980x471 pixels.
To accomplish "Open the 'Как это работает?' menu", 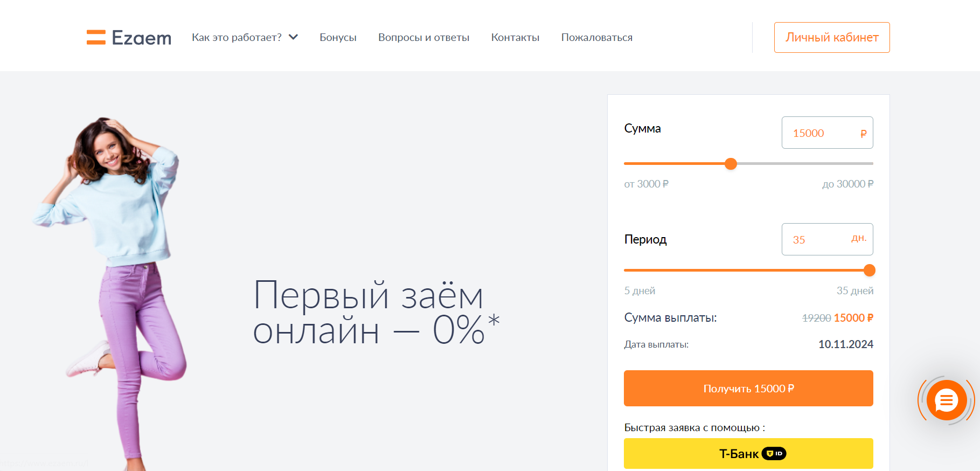I will click(245, 37).
